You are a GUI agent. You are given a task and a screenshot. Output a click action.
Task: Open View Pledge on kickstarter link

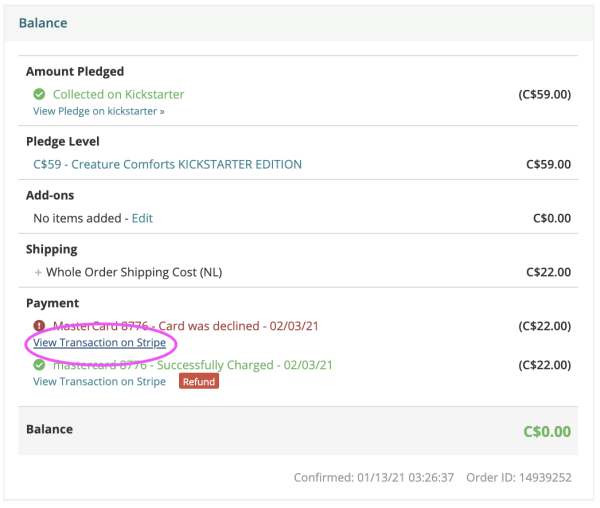(98, 111)
